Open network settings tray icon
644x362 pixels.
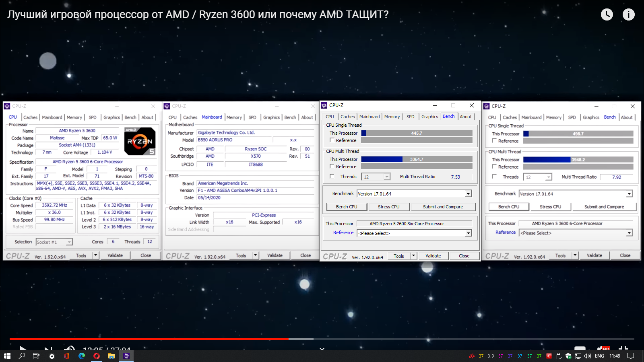(578, 356)
